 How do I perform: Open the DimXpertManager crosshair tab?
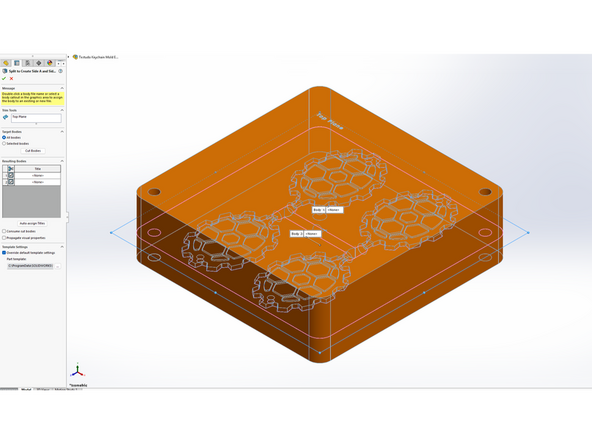(x=39, y=63)
